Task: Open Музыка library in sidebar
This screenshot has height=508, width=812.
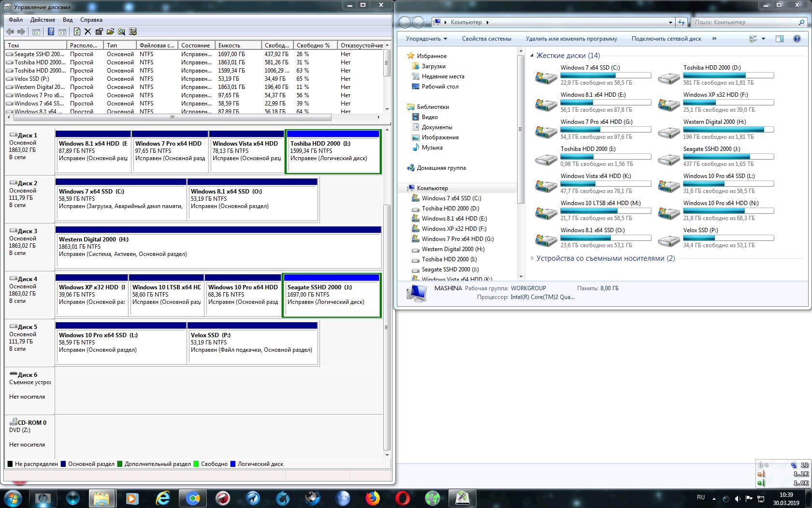Action: click(x=432, y=148)
